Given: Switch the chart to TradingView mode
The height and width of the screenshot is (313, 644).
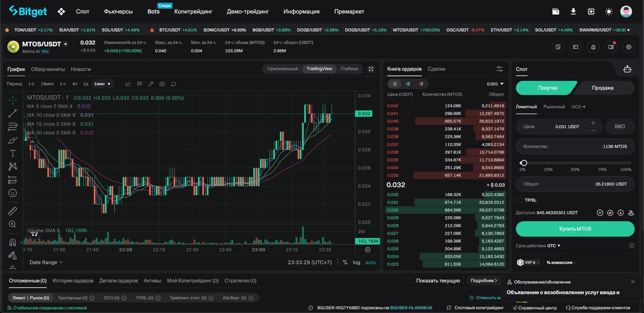Looking at the screenshot, I should [x=319, y=69].
